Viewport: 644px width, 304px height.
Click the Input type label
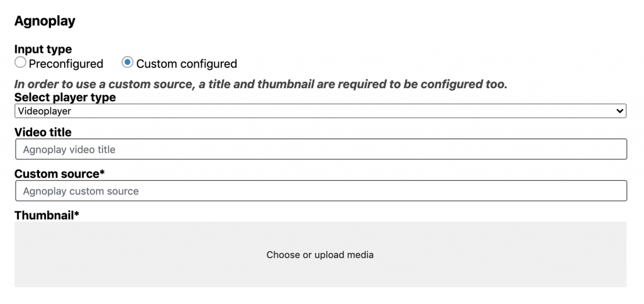[x=43, y=49]
